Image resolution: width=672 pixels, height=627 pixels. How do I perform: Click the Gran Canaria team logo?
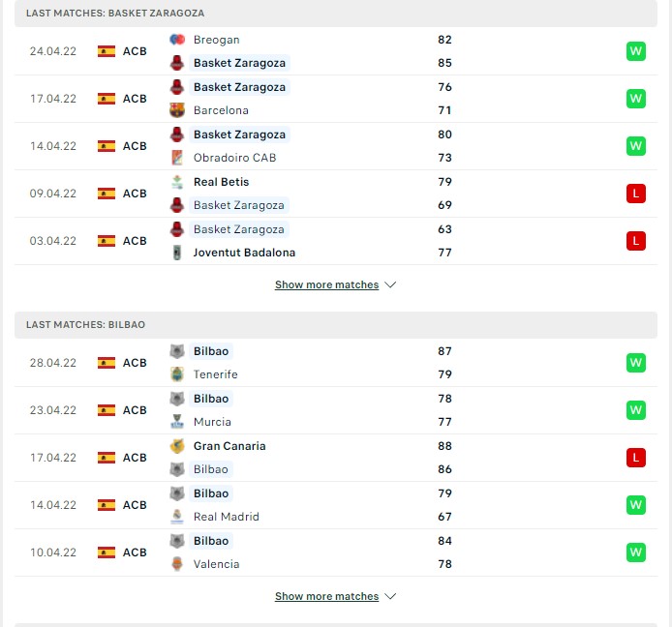coord(177,446)
